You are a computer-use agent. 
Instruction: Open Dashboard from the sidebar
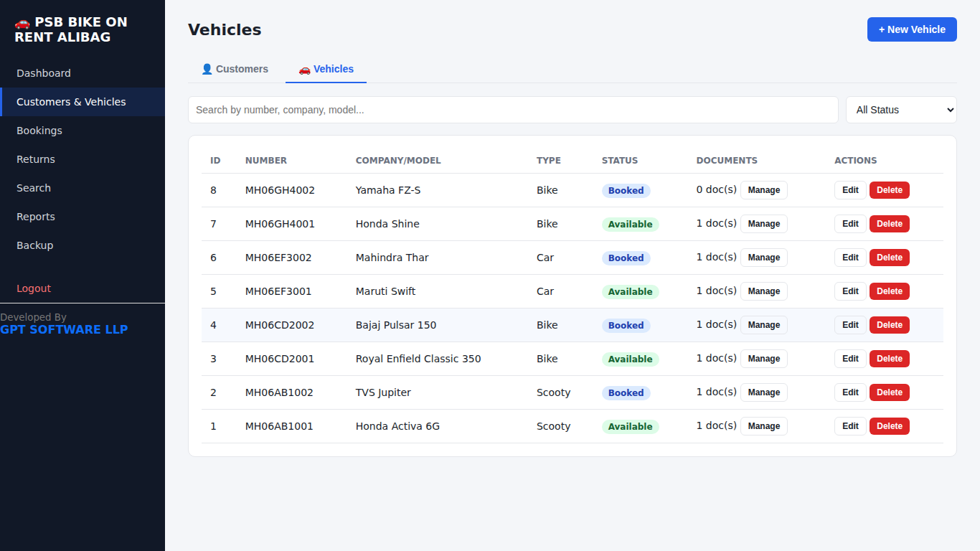83,73
